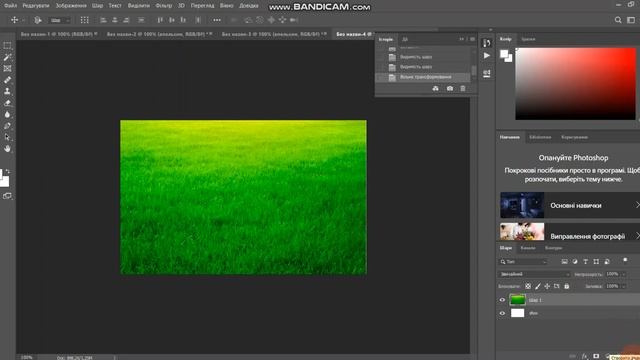
Task: Toggle lock image pixels brush
Action: click(538, 287)
